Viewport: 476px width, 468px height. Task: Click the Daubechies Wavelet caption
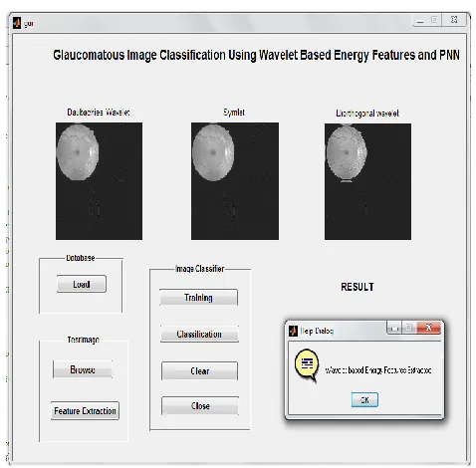point(99,113)
